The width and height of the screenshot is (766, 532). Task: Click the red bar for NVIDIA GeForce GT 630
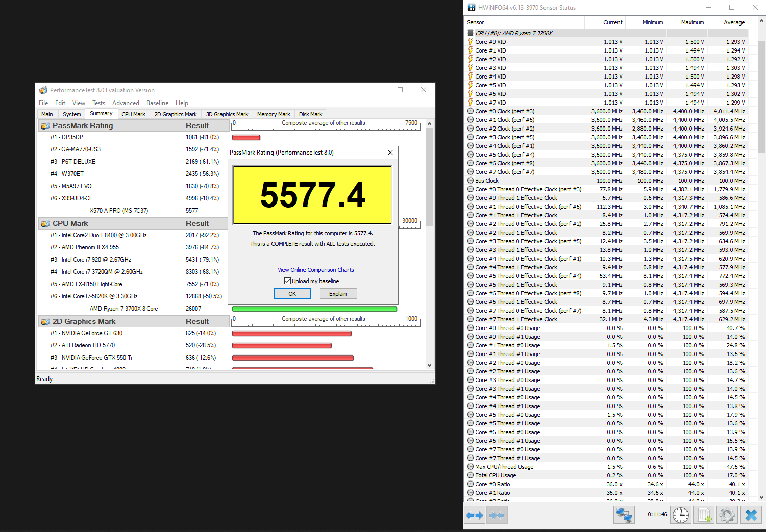(x=292, y=333)
